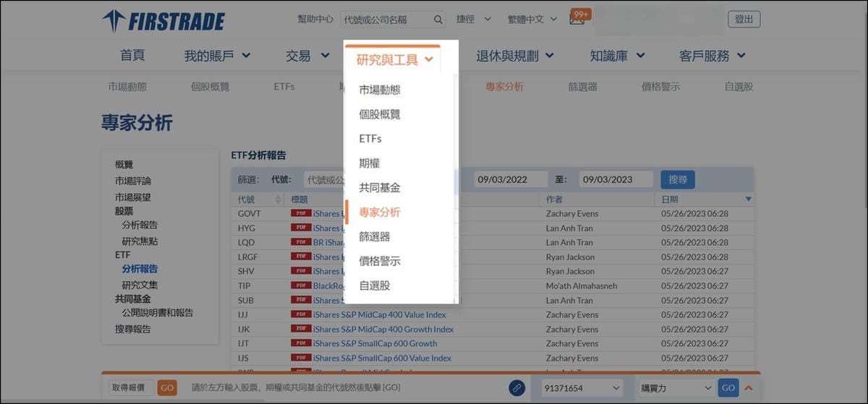Select 自選股 in dropdown menu
868x404 pixels.
click(375, 285)
